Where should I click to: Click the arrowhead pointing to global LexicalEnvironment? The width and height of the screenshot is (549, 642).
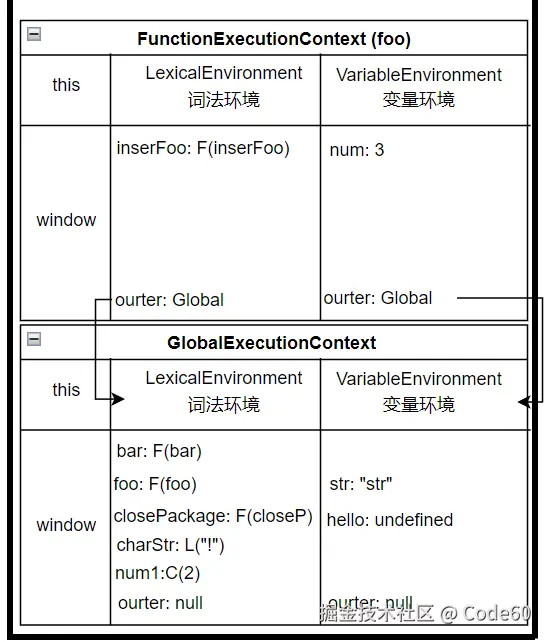pyautogui.click(x=118, y=399)
